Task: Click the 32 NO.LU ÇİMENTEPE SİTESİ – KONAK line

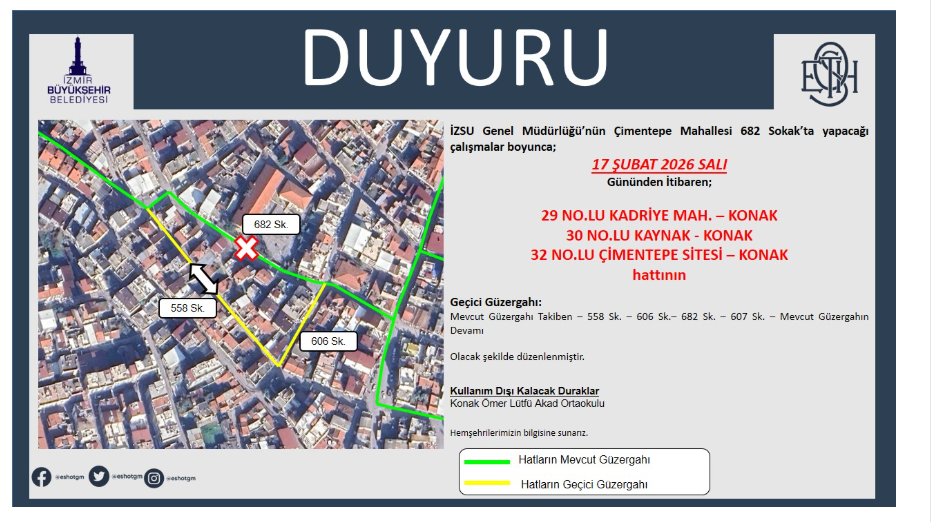Action: [x=659, y=255]
